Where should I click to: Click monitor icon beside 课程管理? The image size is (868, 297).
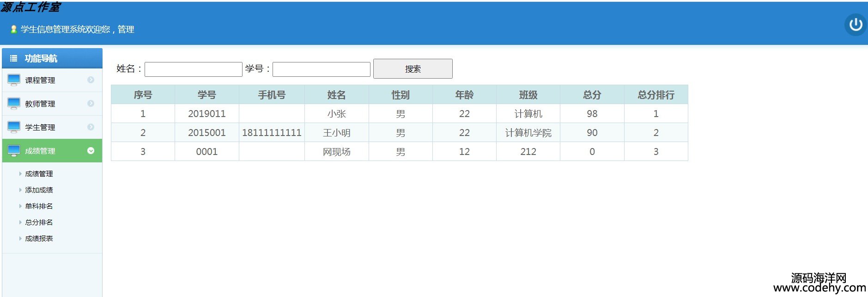tap(14, 80)
